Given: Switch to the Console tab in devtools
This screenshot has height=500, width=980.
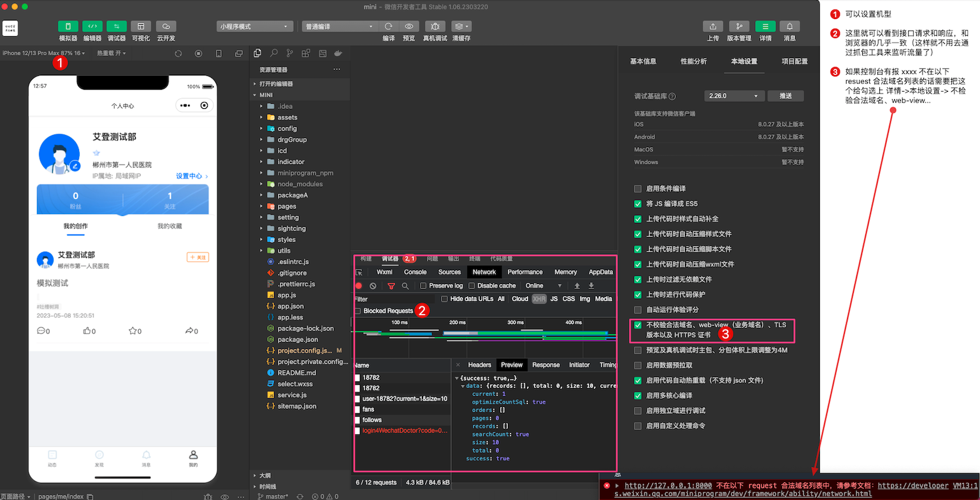Looking at the screenshot, I should [x=415, y=272].
